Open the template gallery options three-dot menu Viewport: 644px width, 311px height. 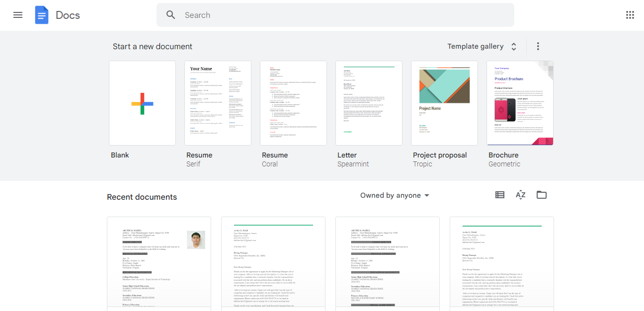538,46
